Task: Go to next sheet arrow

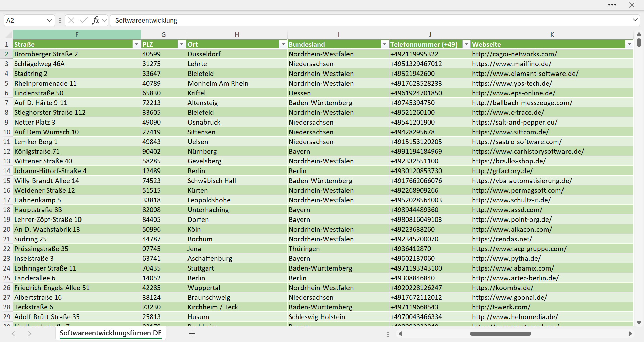Action: click(x=30, y=334)
